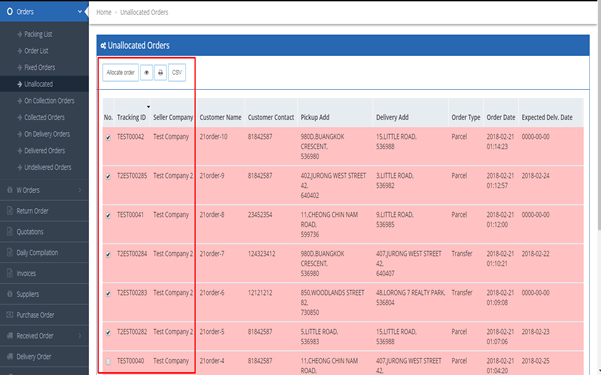
Task: Check the checkbox for TEST00040
Action: pos(108,362)
